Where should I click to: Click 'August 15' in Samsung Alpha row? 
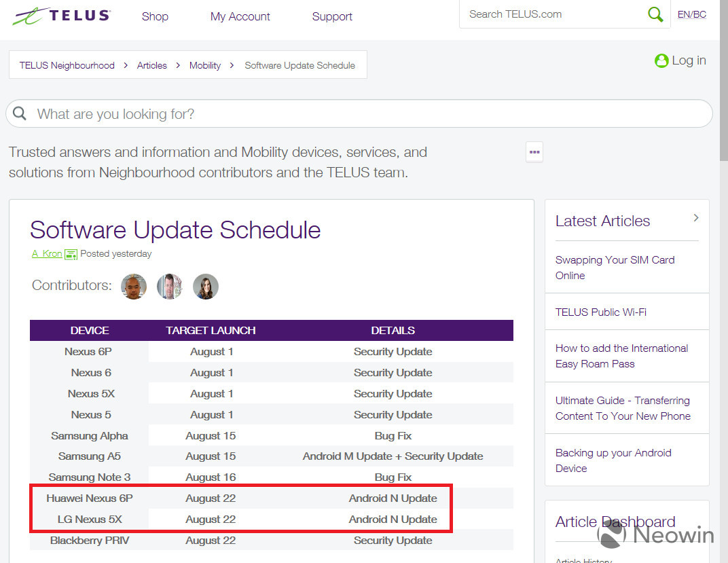tap(211, 436)
